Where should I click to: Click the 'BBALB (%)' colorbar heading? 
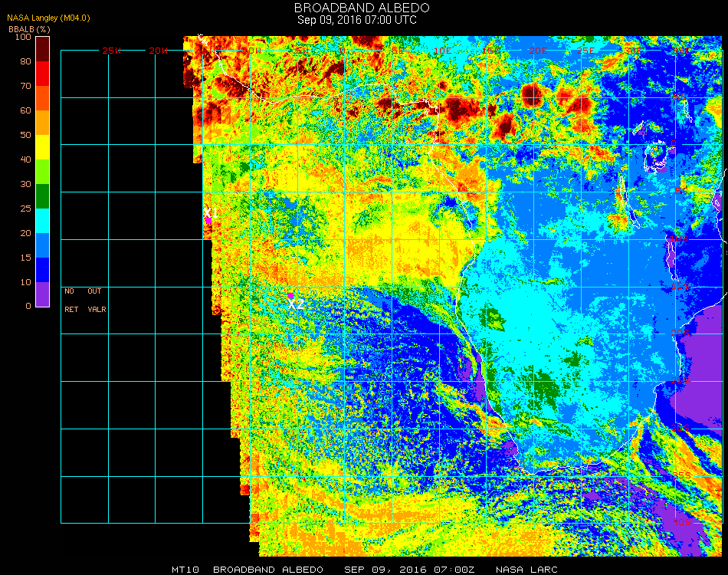tap(29, 29)
